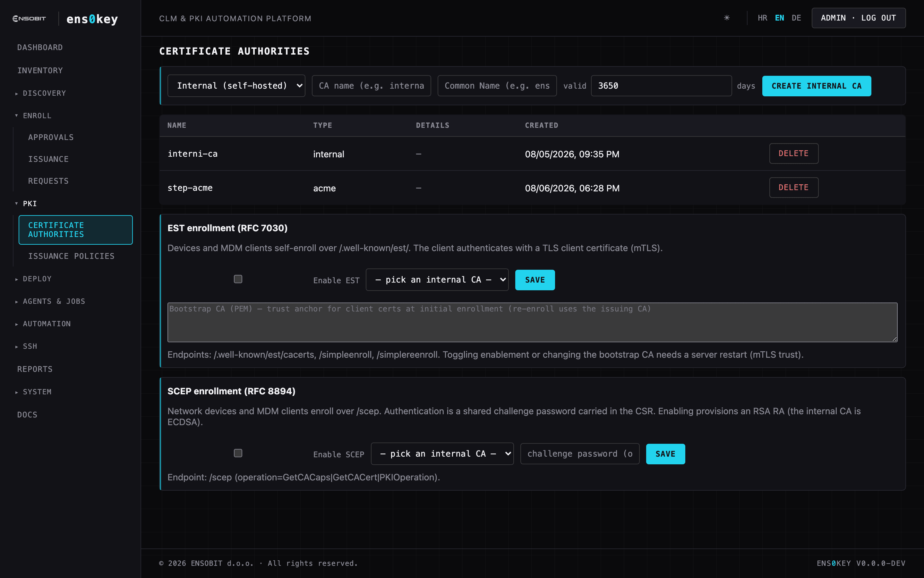Open the CA type dropdown Internal (self-hosted)
This screenshot has width=924, height=578.
(236, 86)
